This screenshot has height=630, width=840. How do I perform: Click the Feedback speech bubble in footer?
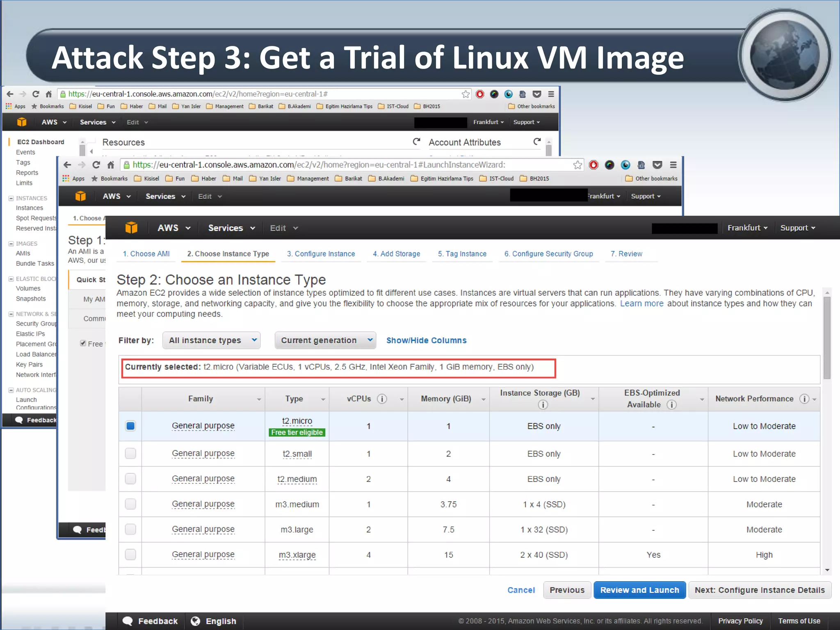[128, 621]
